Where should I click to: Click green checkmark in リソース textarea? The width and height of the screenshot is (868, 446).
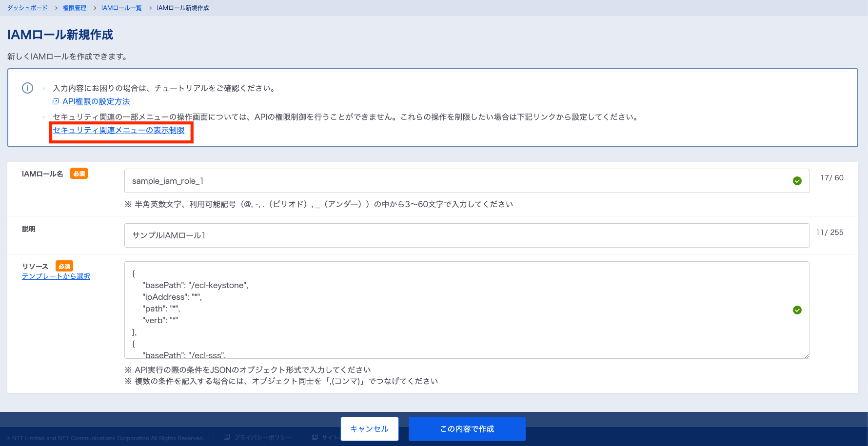coord(797,310)
